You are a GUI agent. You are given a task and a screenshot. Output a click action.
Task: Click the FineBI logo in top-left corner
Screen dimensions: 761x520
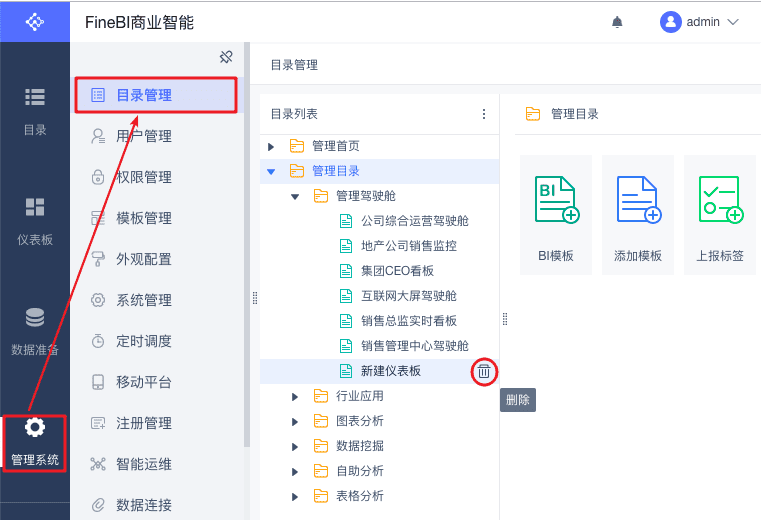(35, 21)
